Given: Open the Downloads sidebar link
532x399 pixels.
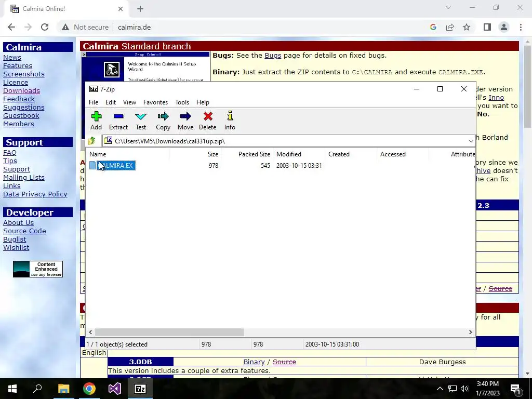Looking at the screenshot, I should (x=21, y=90).
